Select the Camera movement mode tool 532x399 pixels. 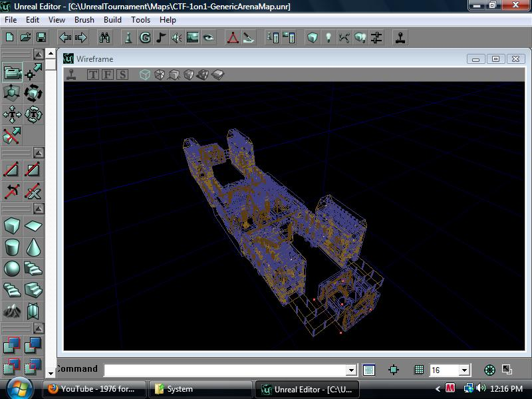13,71
